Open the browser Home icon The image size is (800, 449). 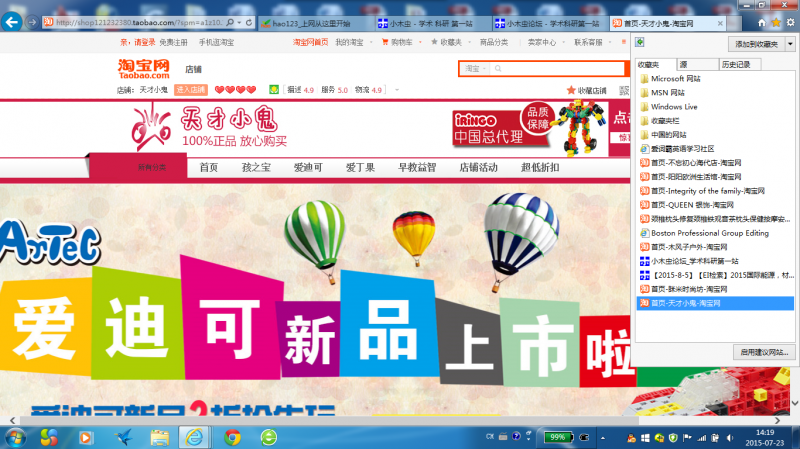pos(762,22)
